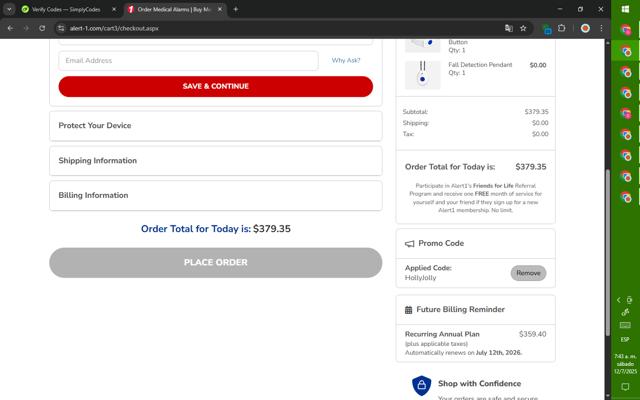
Task: Click the blue extension icon in toolbar
Action: click(x=547, y=29)
